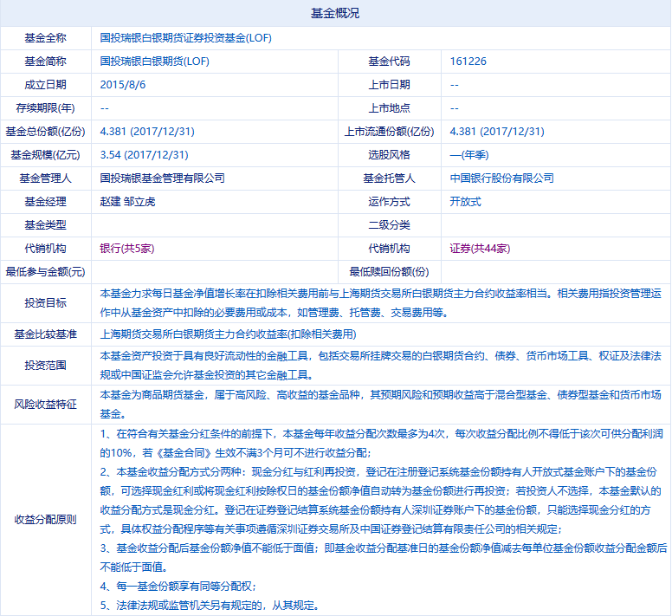Click distribution rule 3 about 面值
This screenshot has height=616, width=672.
(384, 558)
